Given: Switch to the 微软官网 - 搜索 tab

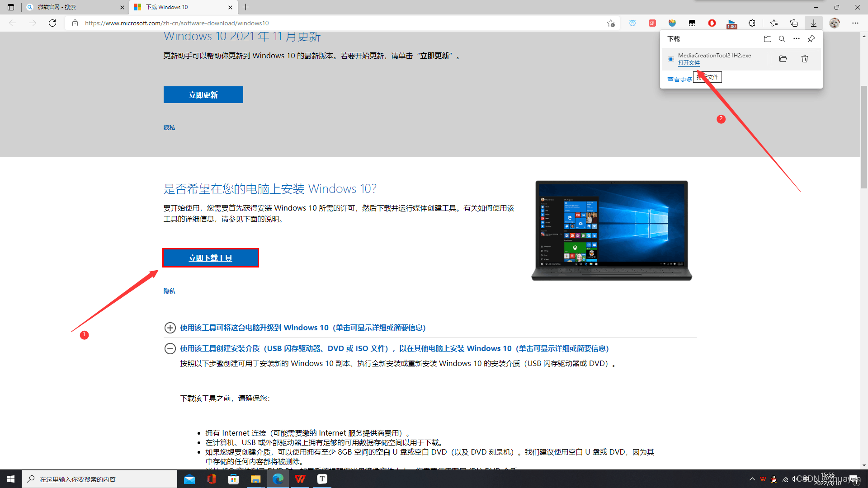Looking at the screenshot, I should coord(72,7).
